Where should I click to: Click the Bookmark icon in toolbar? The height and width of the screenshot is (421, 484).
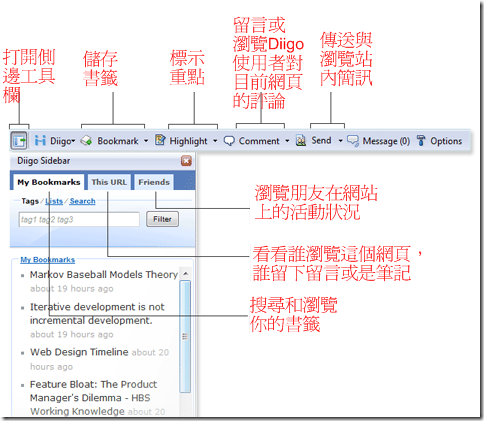tap(87, 141)
